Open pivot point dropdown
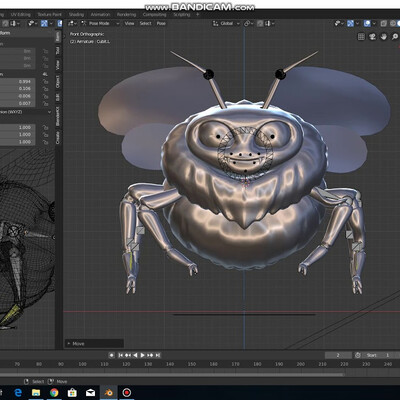Image resolution: width=400 pixels, height=400 pixels. pos(248,23)
